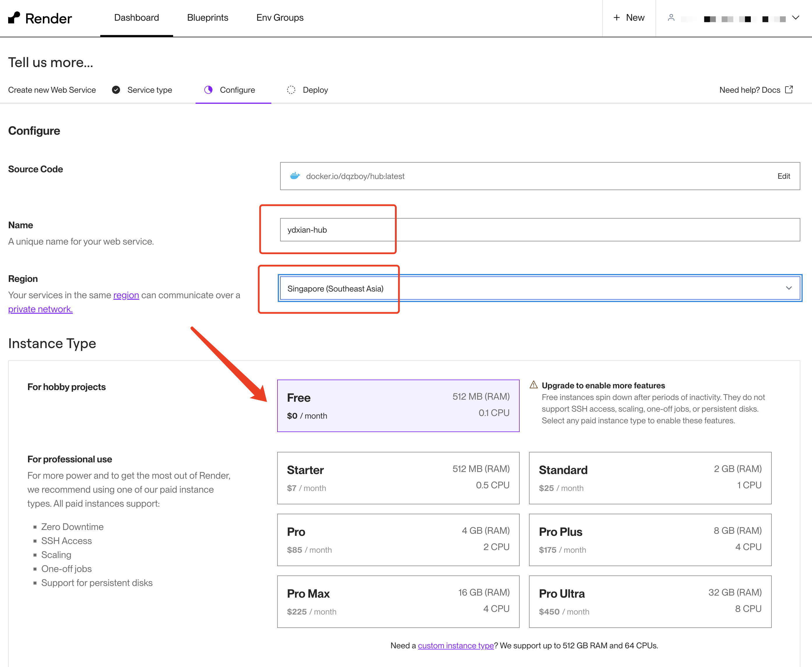Image resolution: width=812 pixels, height=667 pixels.
Task: Click the 'Source Code' label
Action: 35,169
